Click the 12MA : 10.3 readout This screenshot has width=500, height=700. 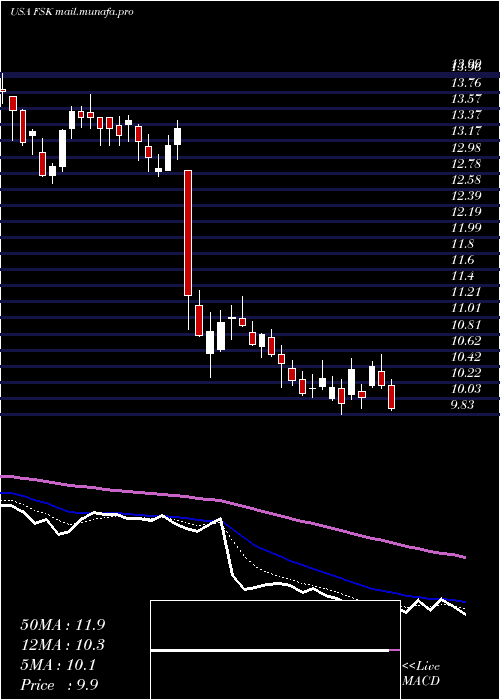[63, 645]
